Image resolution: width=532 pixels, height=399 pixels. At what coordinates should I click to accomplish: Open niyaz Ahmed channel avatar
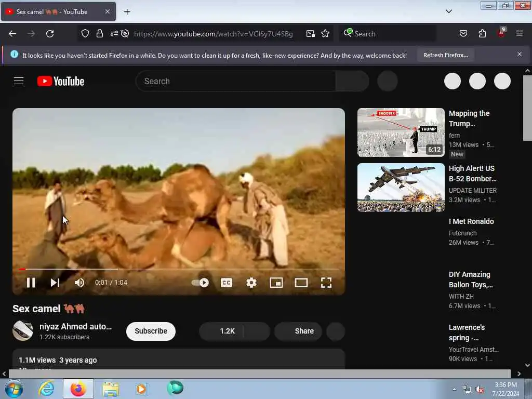[23, 330]
